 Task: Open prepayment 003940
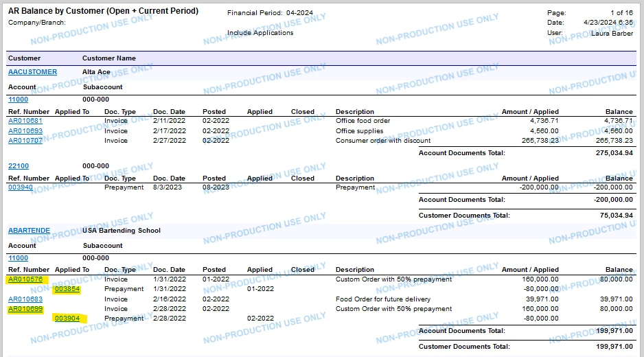tap(20, 187)
